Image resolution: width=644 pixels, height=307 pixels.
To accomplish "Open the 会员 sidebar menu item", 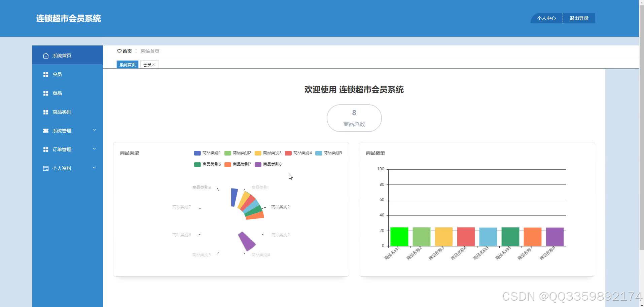I will tap(68, 74).
